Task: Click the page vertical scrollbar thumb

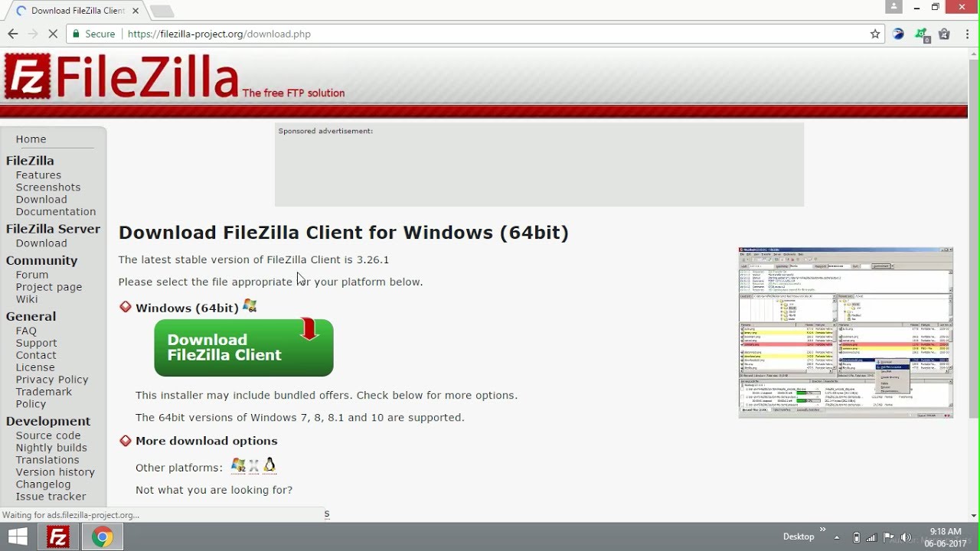Action: coord(974,237)
